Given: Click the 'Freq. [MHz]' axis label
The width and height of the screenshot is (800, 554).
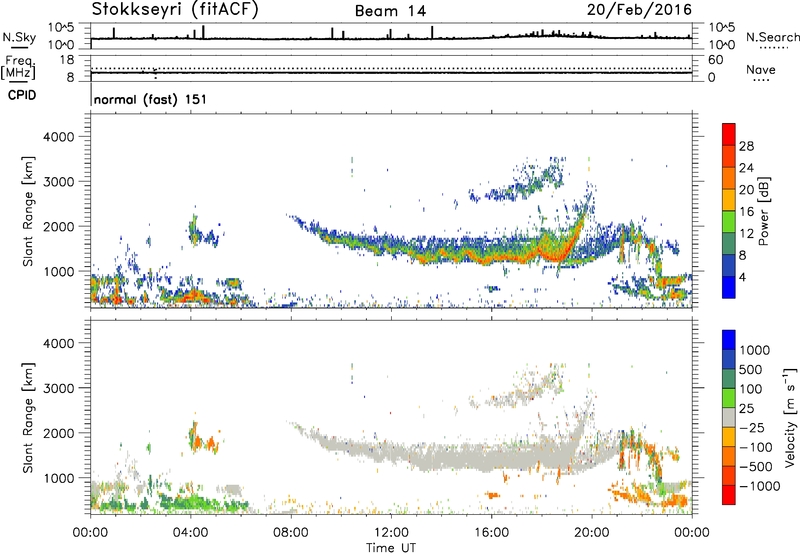Looking at the screenshot, I should coord(19,68).
